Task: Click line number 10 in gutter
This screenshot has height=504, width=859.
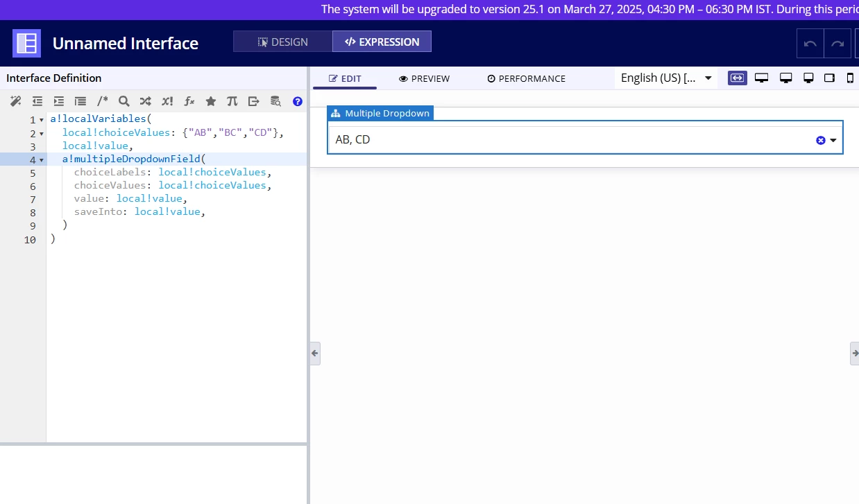Action: (x=30, y=240)
